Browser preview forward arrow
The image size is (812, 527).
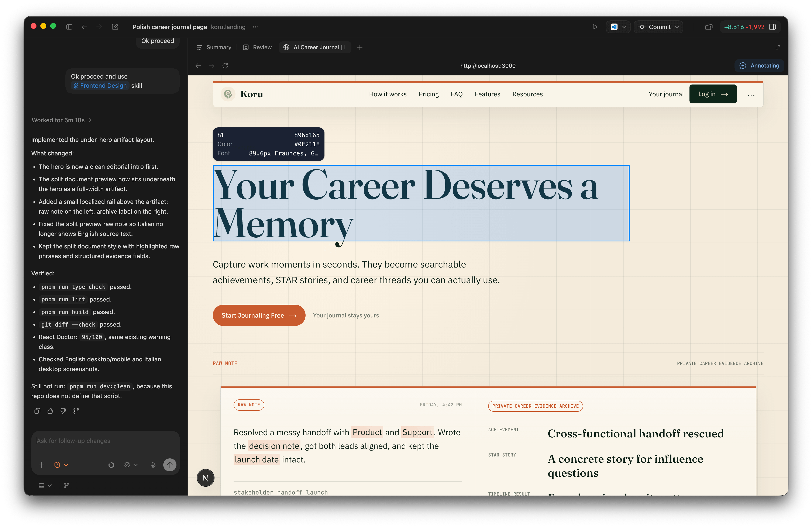coord(211,66)
